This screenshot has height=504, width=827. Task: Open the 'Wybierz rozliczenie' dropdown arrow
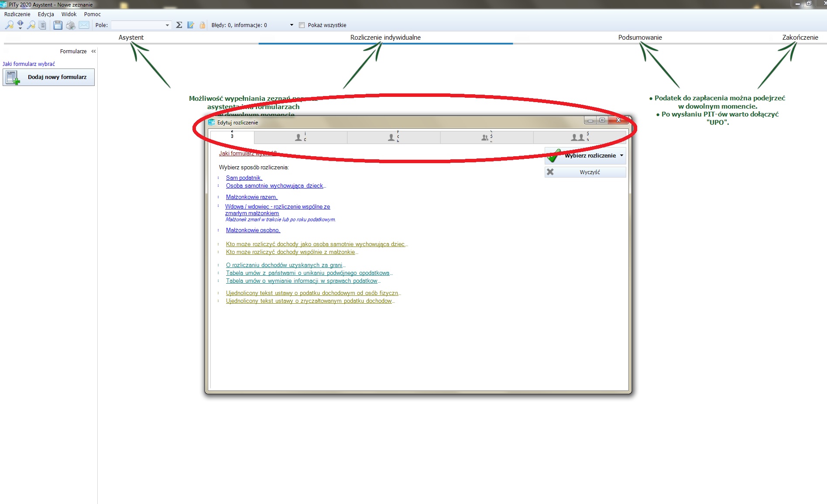pyautogui.click(x=621, y=155)
